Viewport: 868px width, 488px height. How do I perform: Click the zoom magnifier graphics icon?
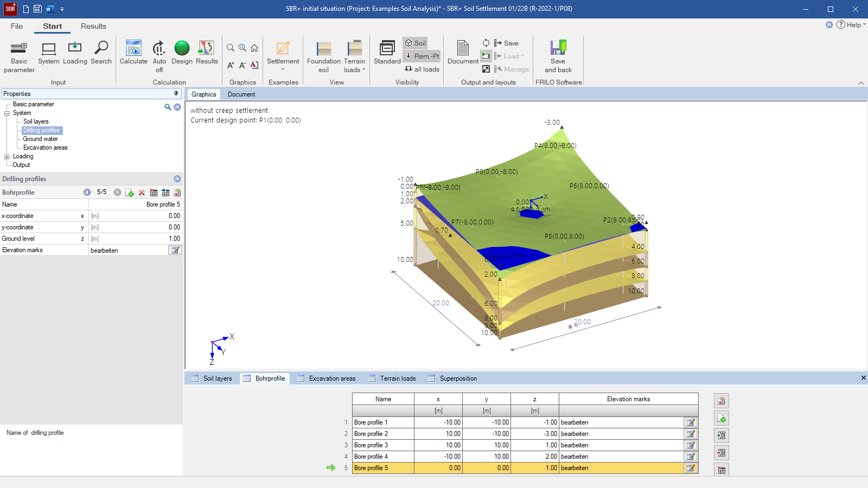tap(231, 48)
